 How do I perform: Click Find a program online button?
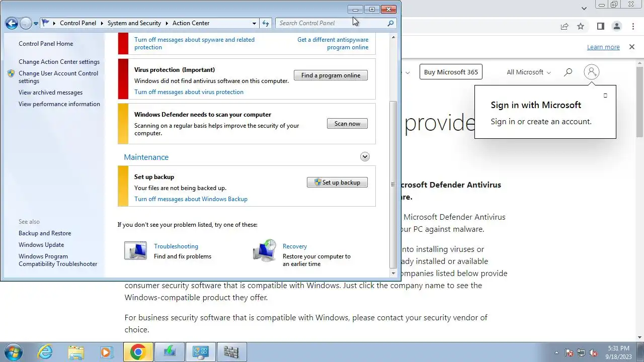click(331, 75)
